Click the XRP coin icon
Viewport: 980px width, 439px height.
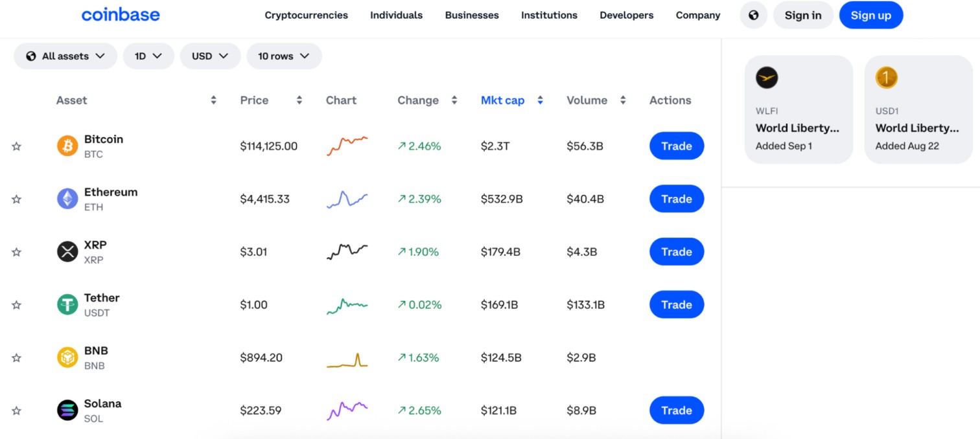[x=65, y=251]
